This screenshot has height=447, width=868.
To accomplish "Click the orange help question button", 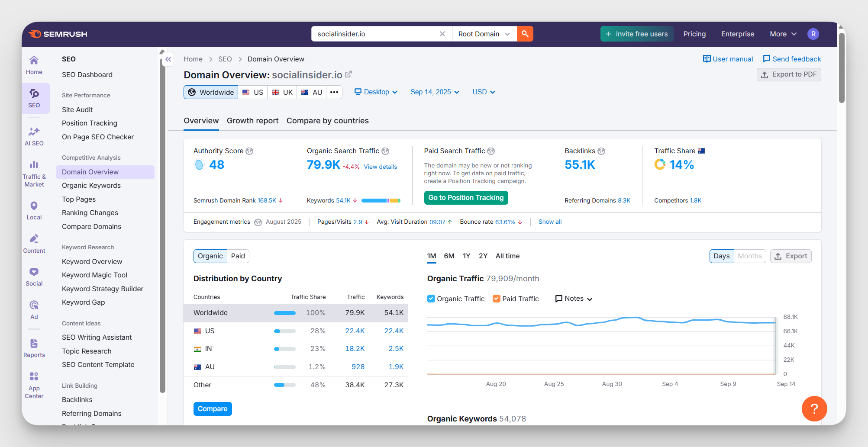I will click(x=814, y=408).
